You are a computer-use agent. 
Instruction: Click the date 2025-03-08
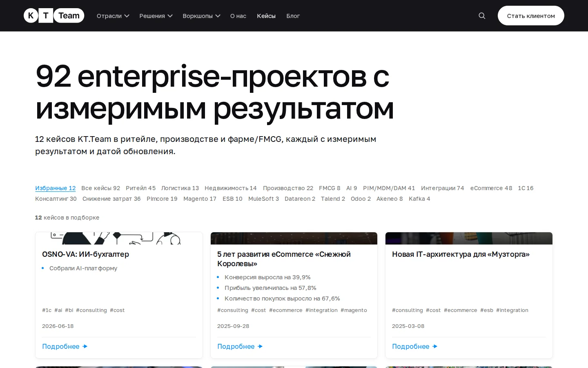click(408, 326)
